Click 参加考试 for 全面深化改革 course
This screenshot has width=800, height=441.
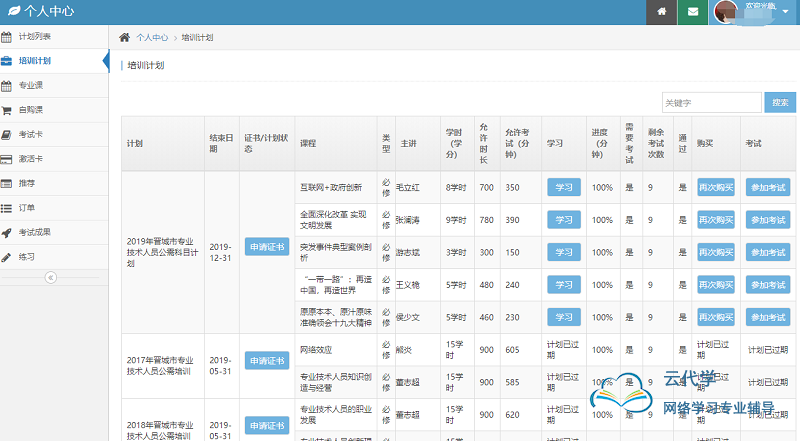(x=767, y=219)
